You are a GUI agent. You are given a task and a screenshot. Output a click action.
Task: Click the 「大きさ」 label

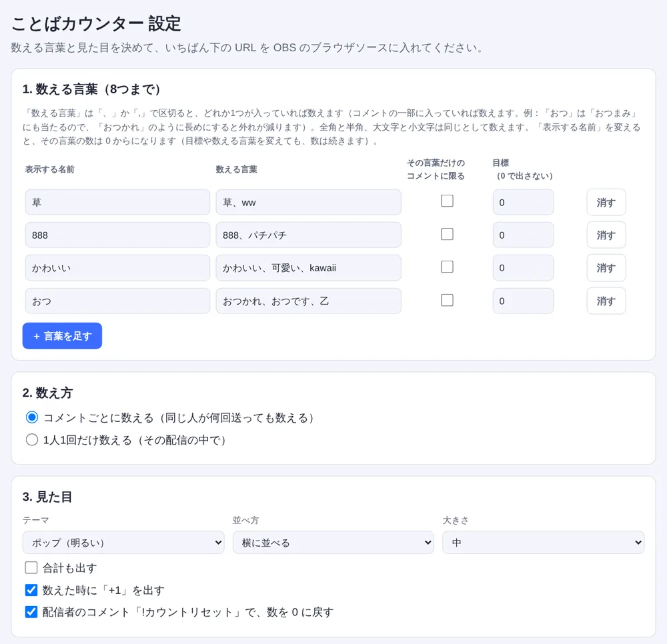tap(456, 520)
